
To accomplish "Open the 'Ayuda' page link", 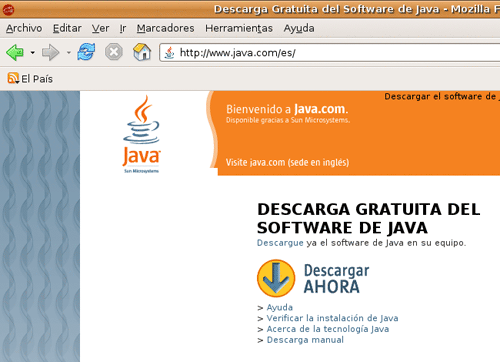I will click(x=280, y=307).
